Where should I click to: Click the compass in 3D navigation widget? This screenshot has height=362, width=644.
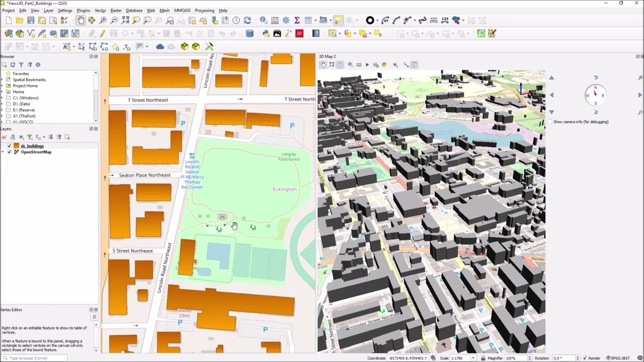click(x=595, y=95)
